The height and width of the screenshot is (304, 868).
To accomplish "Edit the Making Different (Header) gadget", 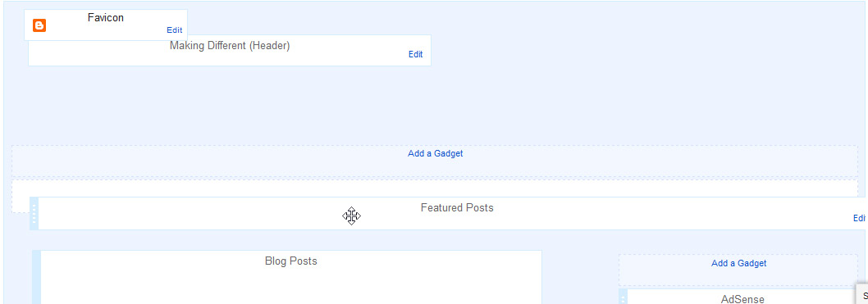I will [x=416, y=54].
